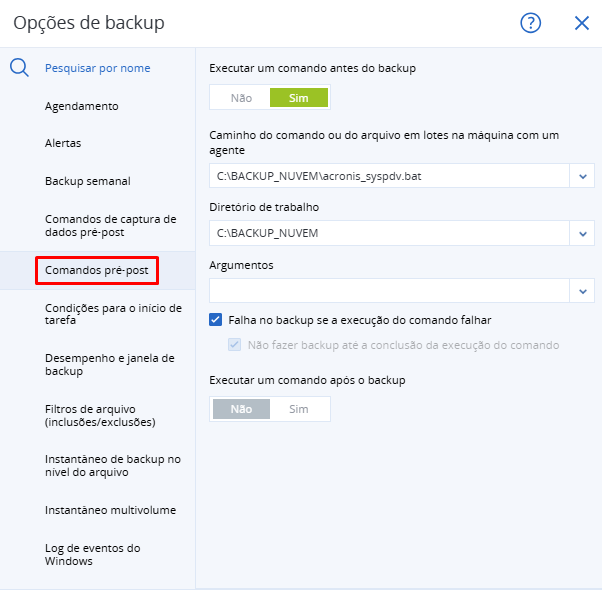The height and width of the screenshot is (591, 602).
Task: Open Instantâneo multivolume option
Action: coord(110,510)
